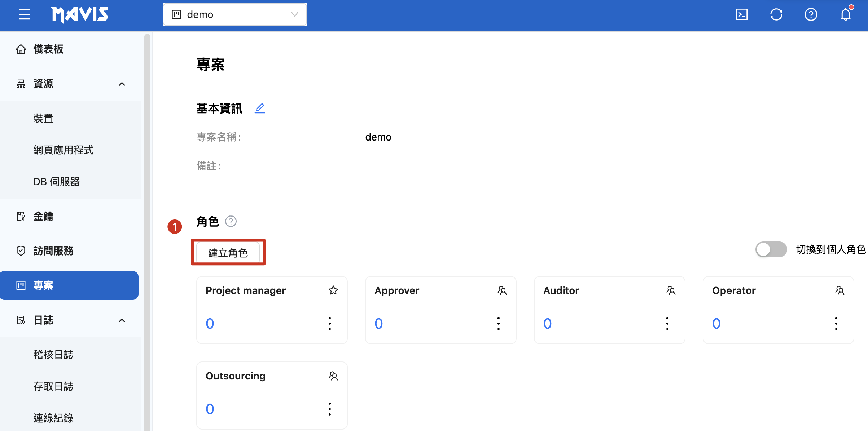Collapse the 資源 sidebar section

122,84
